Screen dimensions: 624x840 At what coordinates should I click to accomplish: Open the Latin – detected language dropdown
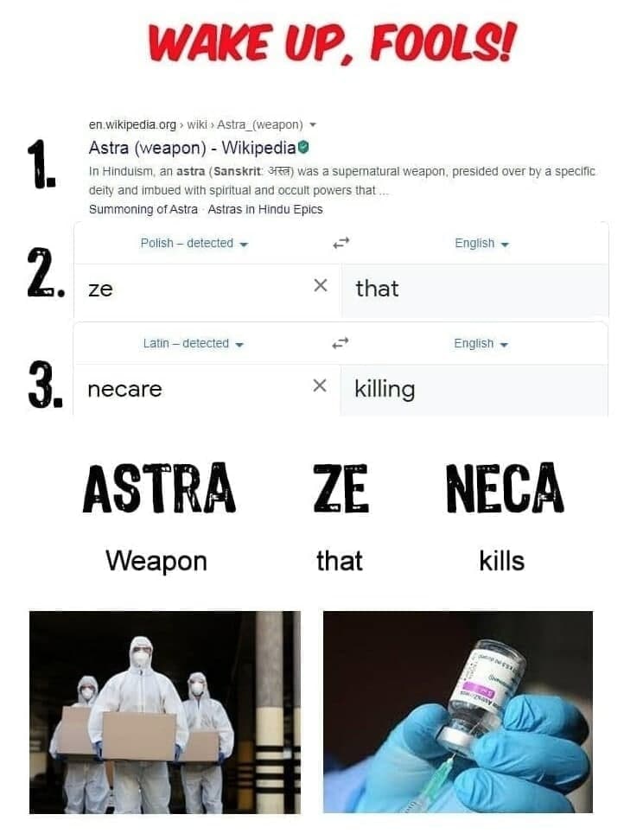pos(194,343)
